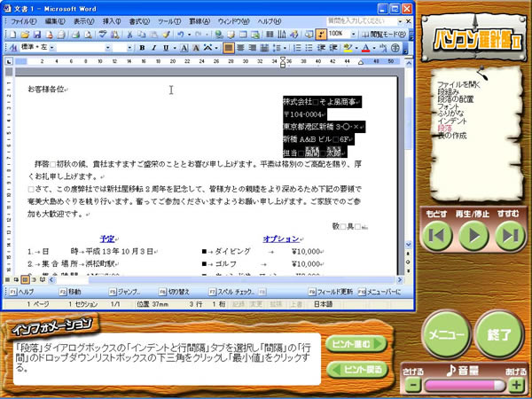Image resolution: width=532 pixels, height=399 pixels.
Task: Toggle show/hide formatting marks button
Action: pyautogui.click(x=321, y=35)
